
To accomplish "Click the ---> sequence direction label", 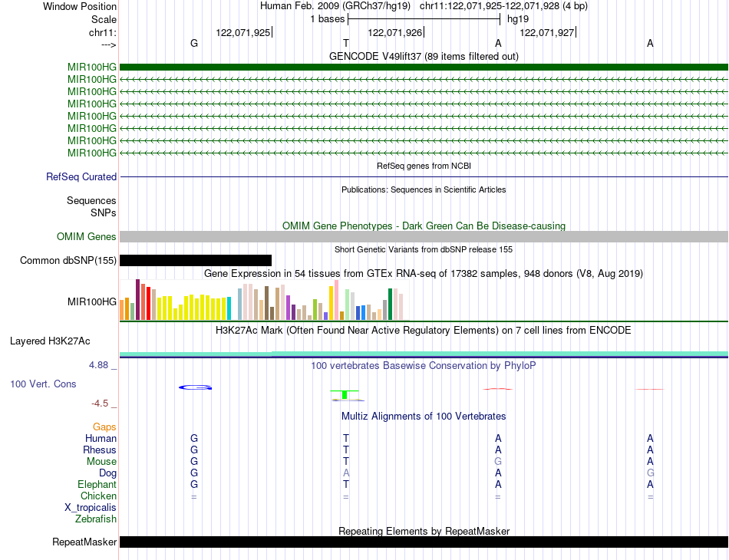I will [108, 44].
